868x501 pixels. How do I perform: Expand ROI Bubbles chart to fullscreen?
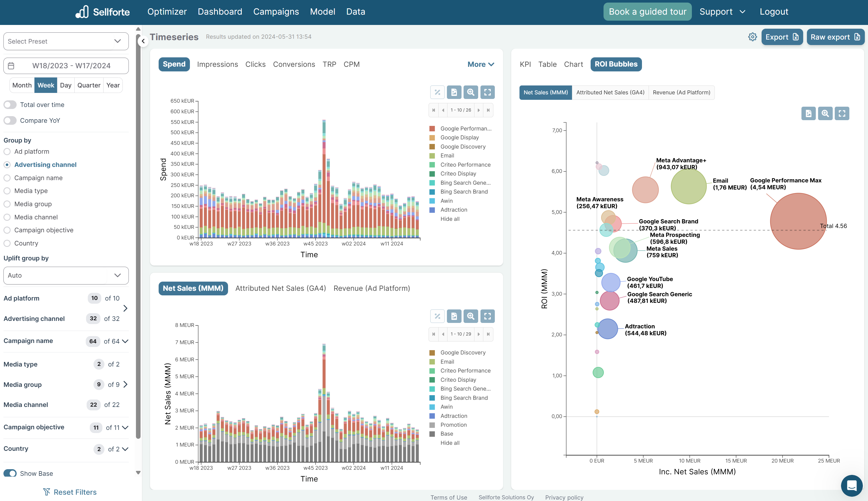pos(842,113)
